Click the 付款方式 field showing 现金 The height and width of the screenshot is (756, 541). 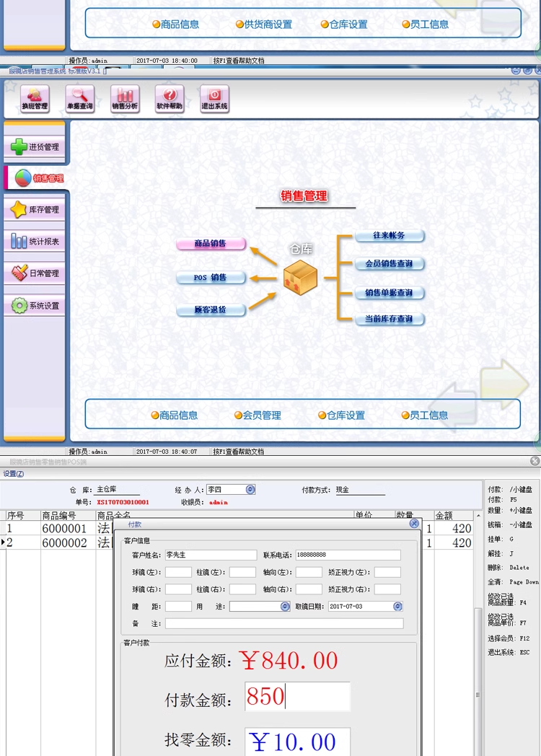pos(360,490)
